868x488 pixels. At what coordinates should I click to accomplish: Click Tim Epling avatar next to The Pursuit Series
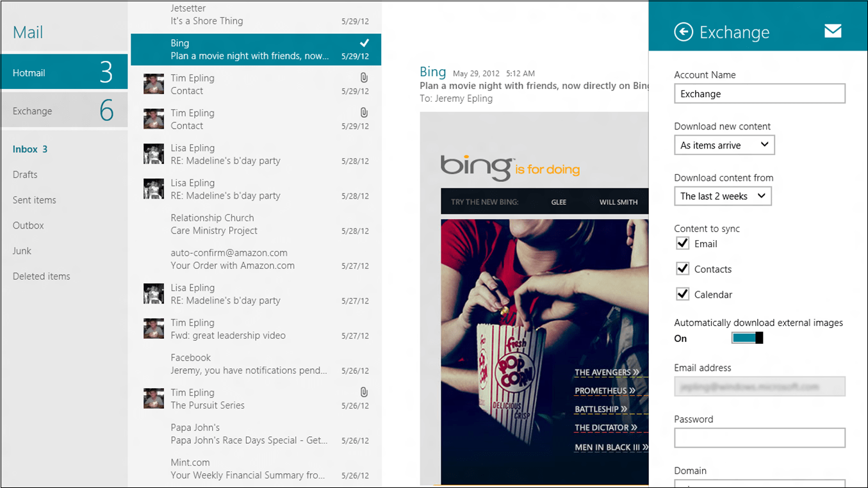(x=154, y=399)
